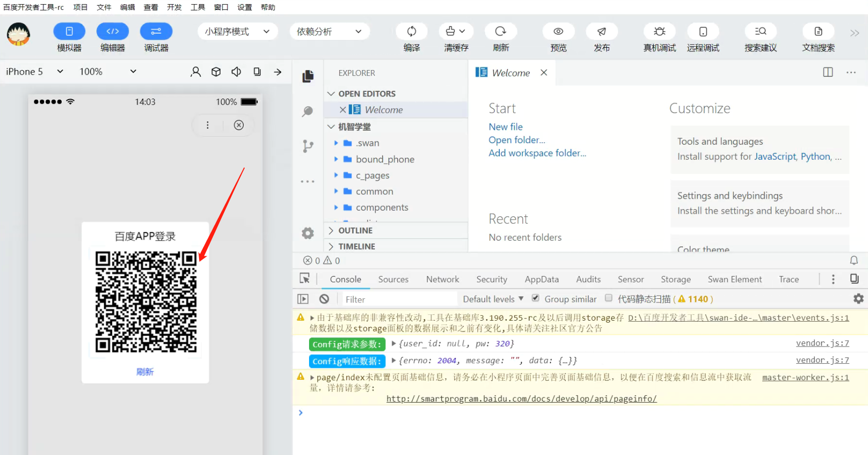Open the 依赖分析 dropdown
Screen dimensions: 868x455
pos(329,32)
